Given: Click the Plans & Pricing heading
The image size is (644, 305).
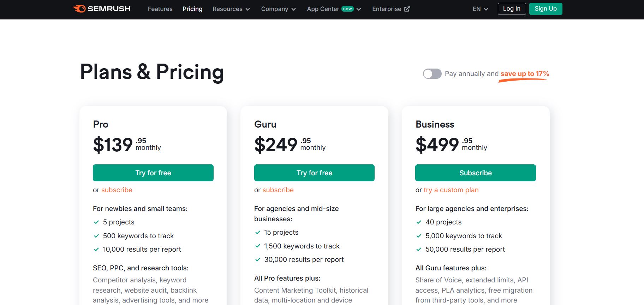Looking at the screenshot, I should pos(152,72).
